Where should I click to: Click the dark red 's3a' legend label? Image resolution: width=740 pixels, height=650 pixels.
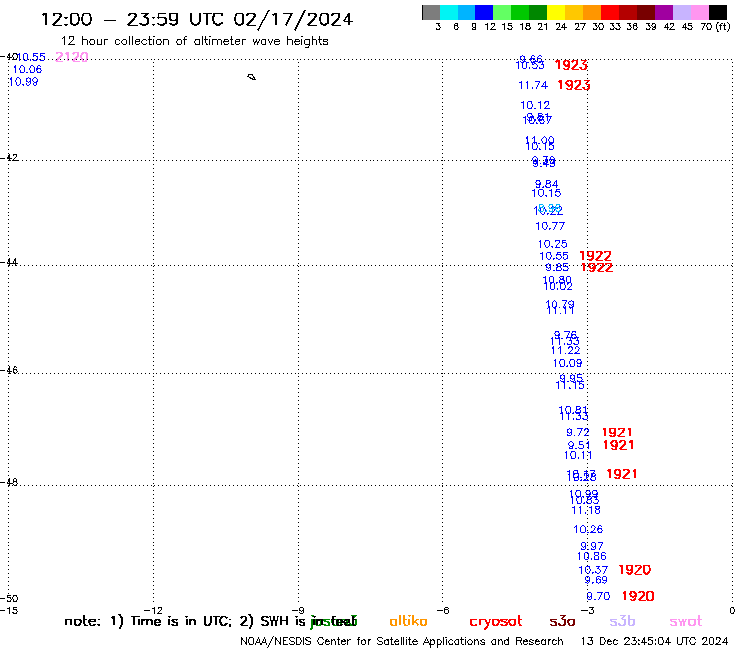coord(563,622)
